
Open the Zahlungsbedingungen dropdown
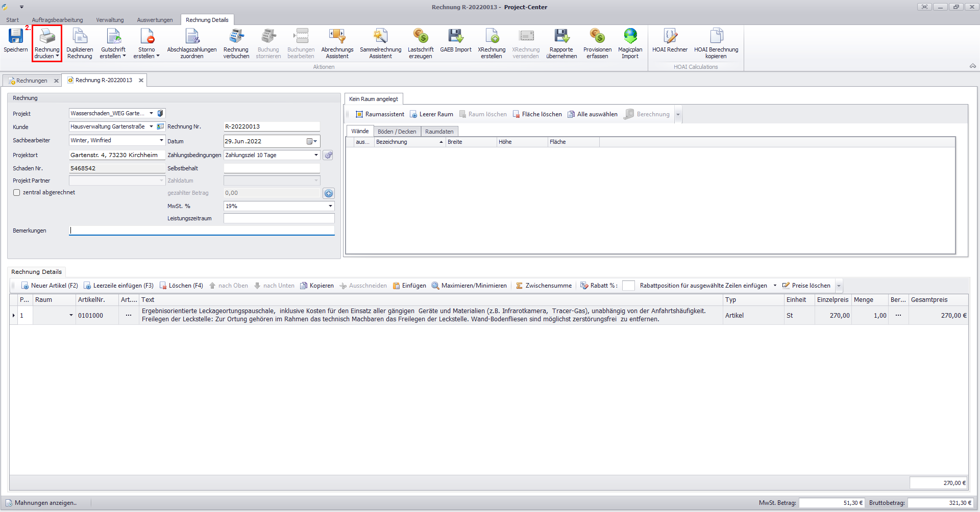(316, 155)
